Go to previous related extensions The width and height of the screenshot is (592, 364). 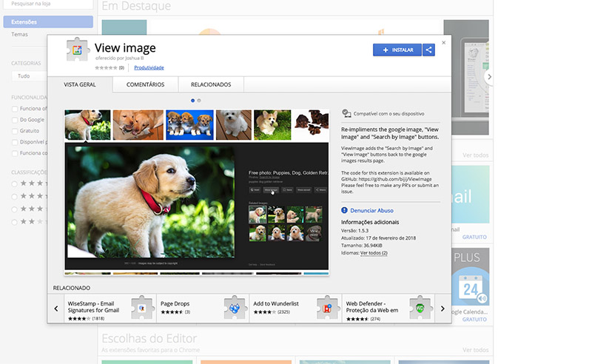coord(56,309)
